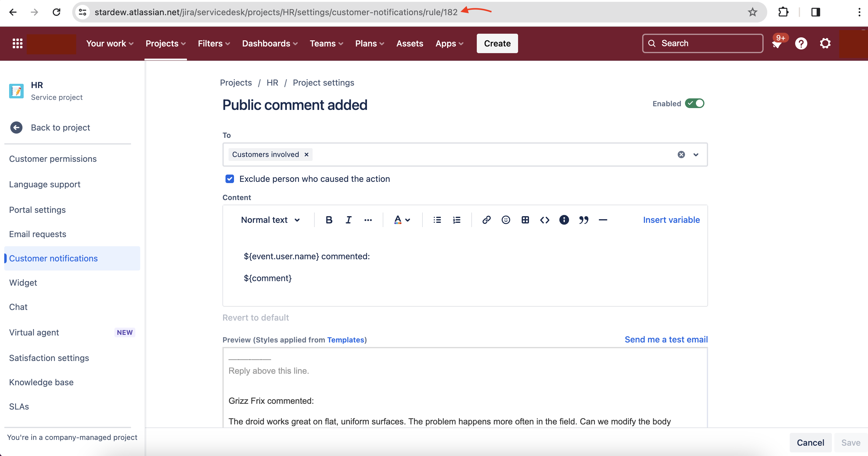
Task: Toggle italic formatting in content editor
Action: pos(348,220)
